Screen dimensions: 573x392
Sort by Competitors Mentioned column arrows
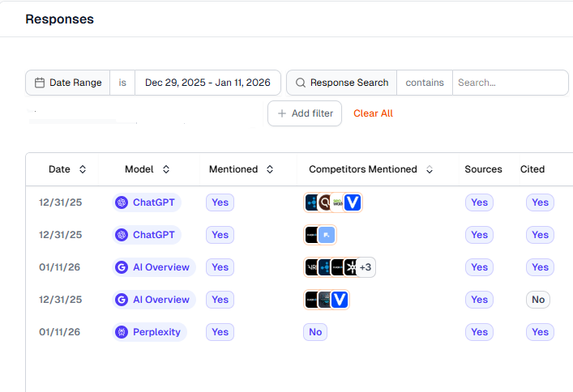click(430, 169)
